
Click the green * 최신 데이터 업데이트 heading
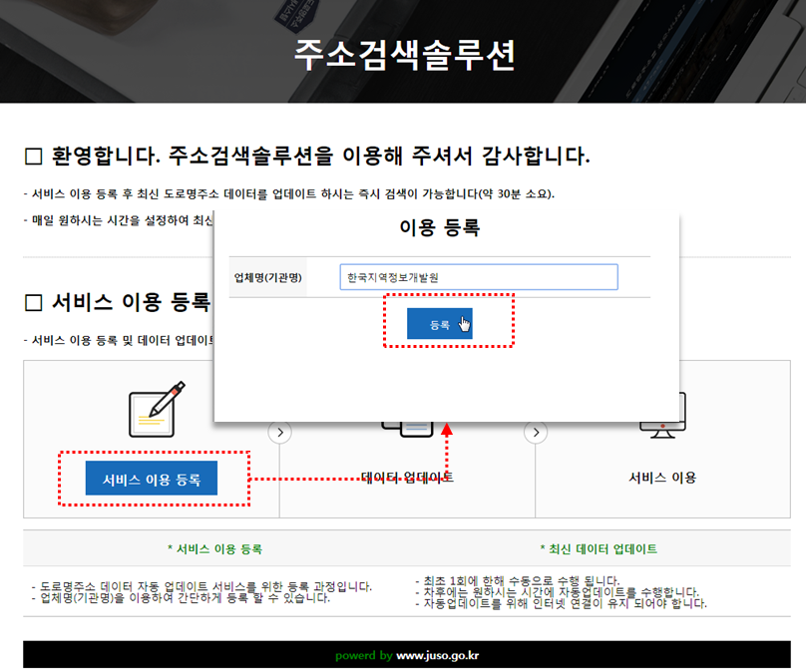pos(599,549)
